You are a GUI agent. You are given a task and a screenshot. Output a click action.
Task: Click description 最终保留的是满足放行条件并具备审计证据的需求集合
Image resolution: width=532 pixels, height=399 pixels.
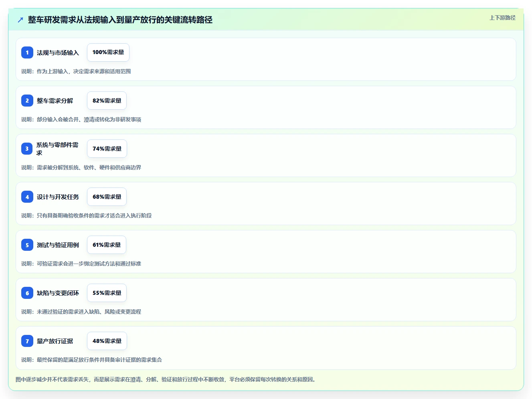coord(99,360)
